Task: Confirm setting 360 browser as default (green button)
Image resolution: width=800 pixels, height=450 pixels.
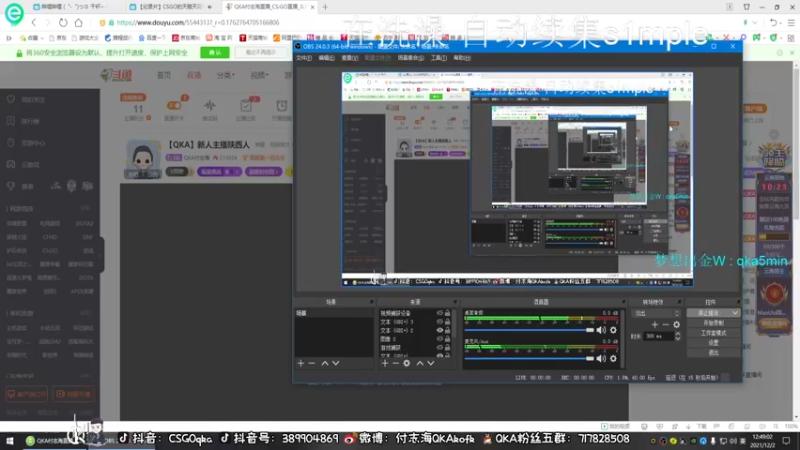Action: point(215,53)
